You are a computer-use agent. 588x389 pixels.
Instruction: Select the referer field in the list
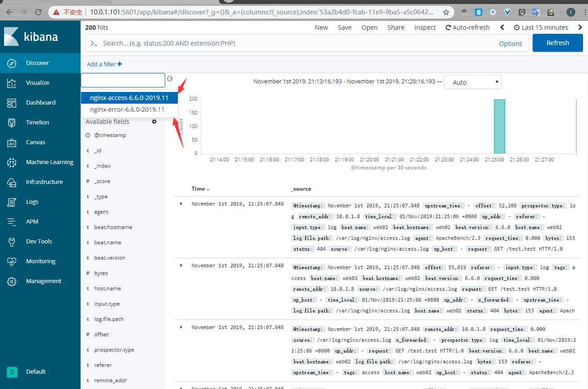pos(103,365)
